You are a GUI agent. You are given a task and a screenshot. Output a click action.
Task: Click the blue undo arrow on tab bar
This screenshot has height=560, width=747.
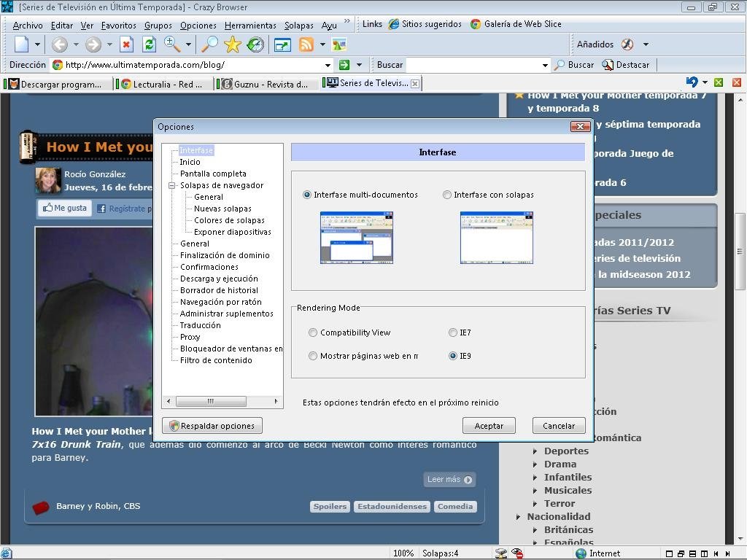click(x=692, y=82)
